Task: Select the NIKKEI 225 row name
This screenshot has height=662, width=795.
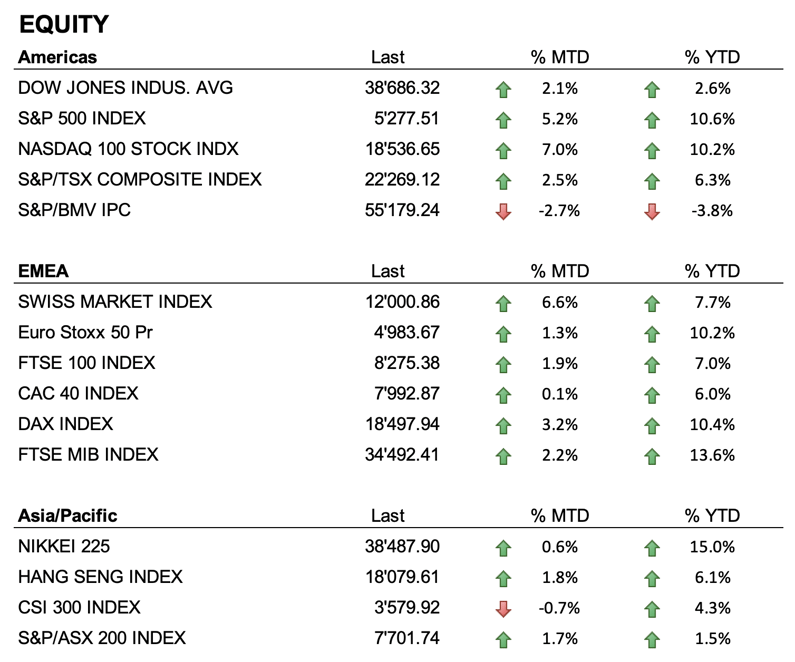Action: pos(64,546)
